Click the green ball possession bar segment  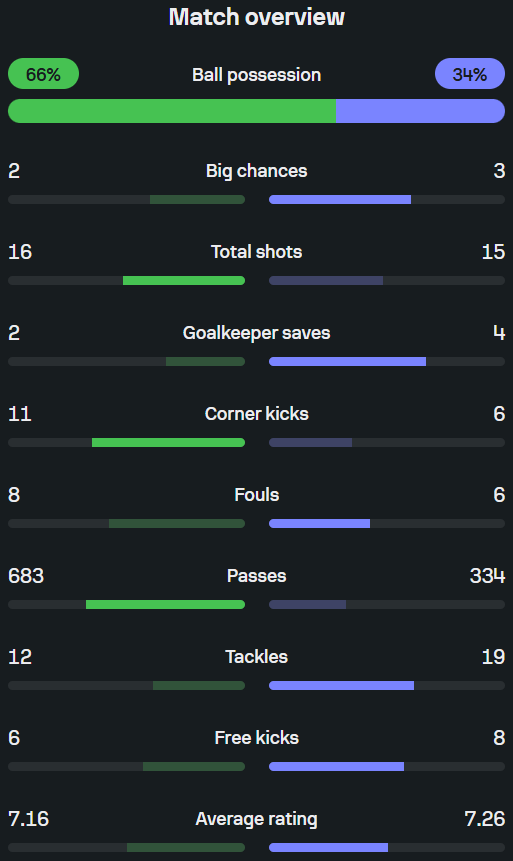pyautogui.click(x=172, y=111)
